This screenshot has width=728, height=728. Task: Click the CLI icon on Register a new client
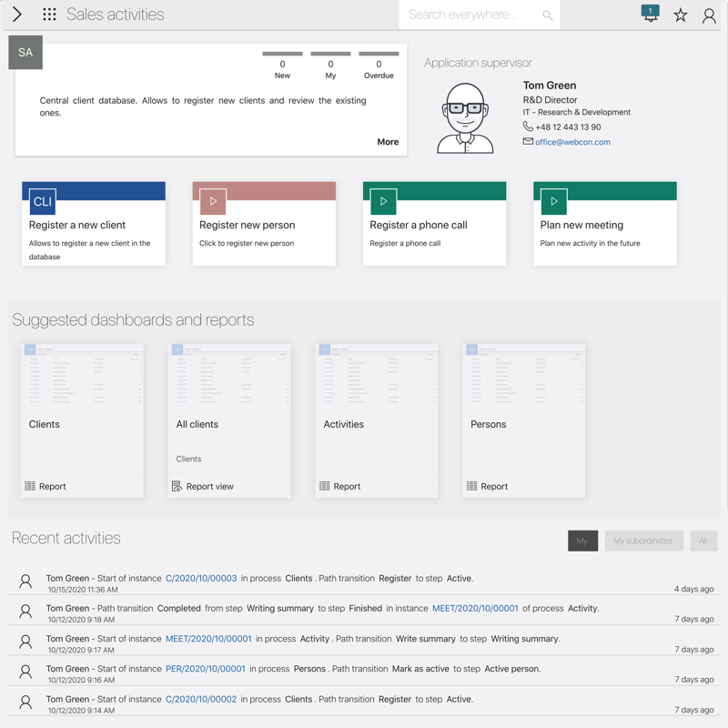[x=43, y=202]
